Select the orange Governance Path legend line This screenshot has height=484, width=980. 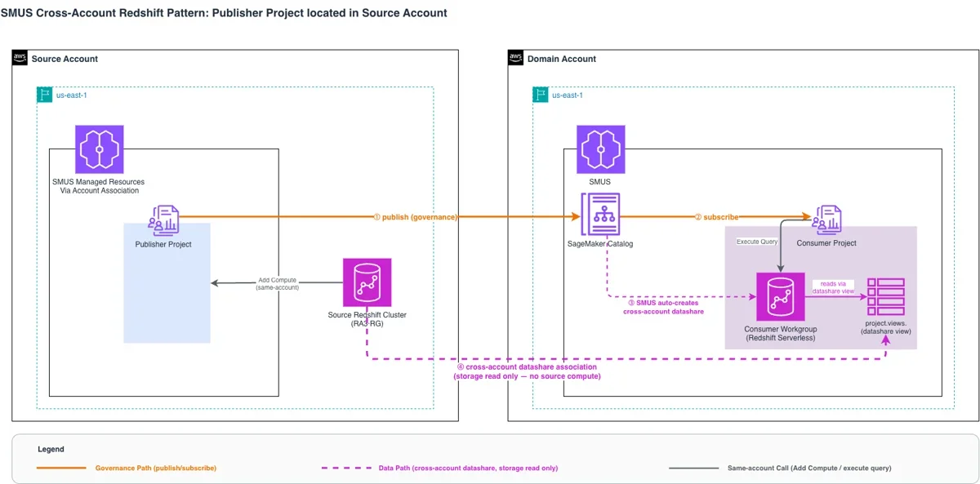(61, 468)
